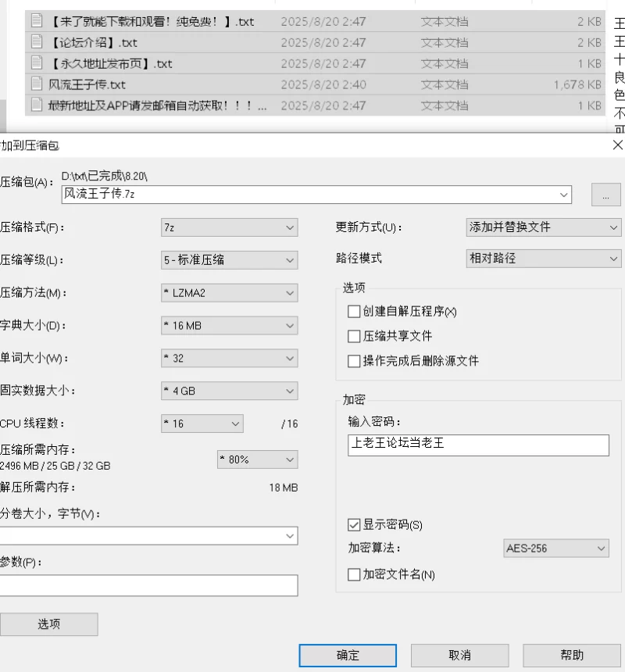625x672 pixels.
Task: Click 参数 text input field
Action: 148,586
